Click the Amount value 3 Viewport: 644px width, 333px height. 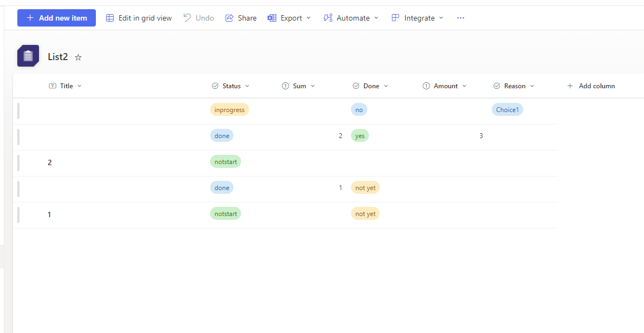point(481,136)
